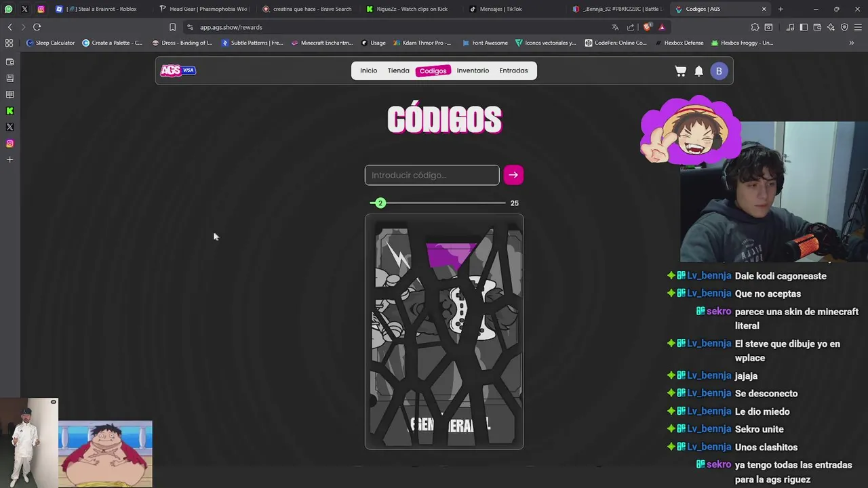Go to the Inicio page
This screenshot has width=868, height=488.
point(368,70)
